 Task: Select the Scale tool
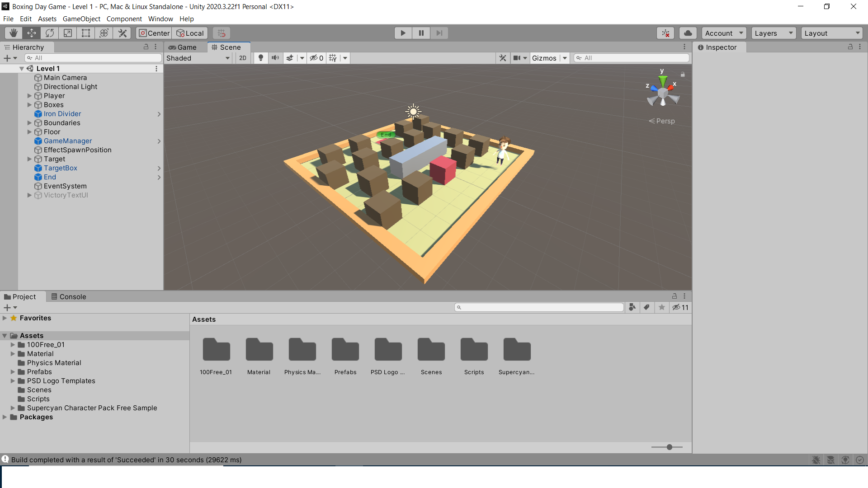pos(67,33)
